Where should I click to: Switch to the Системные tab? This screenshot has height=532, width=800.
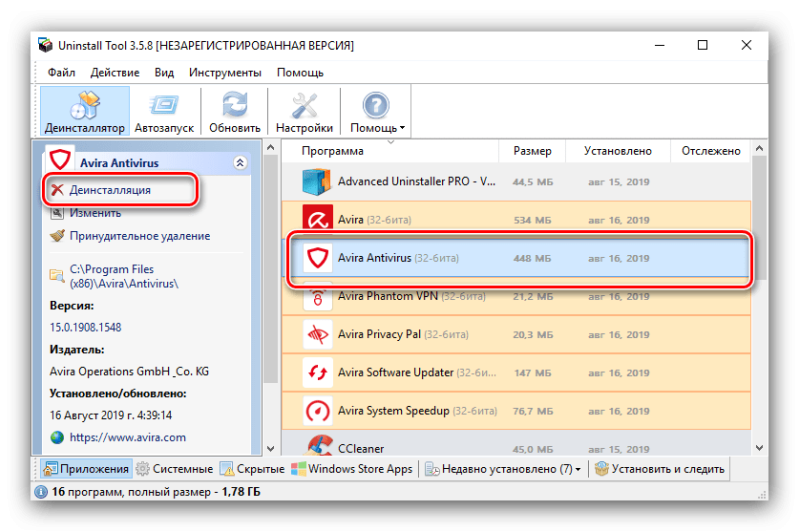tap(174, 469)
